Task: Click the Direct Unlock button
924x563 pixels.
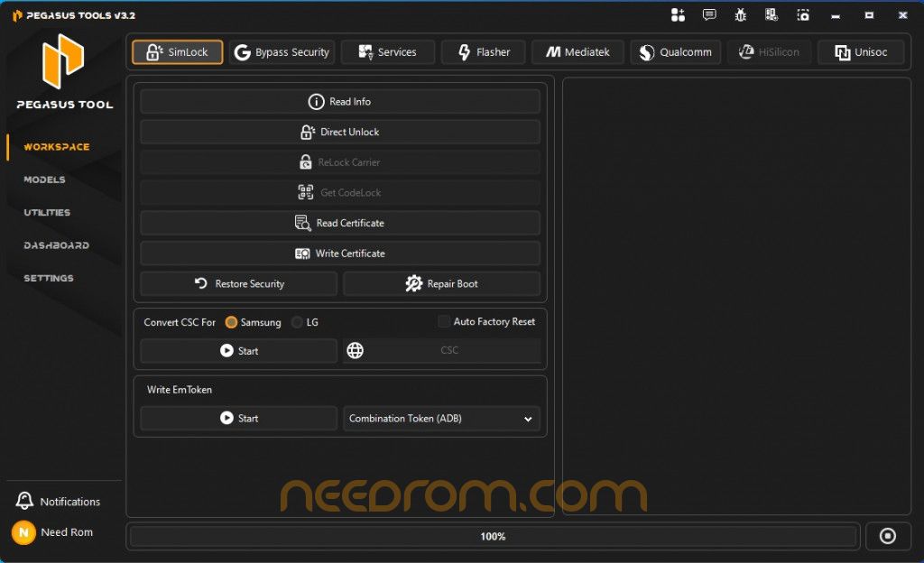Action: click(x=340, y=133)
